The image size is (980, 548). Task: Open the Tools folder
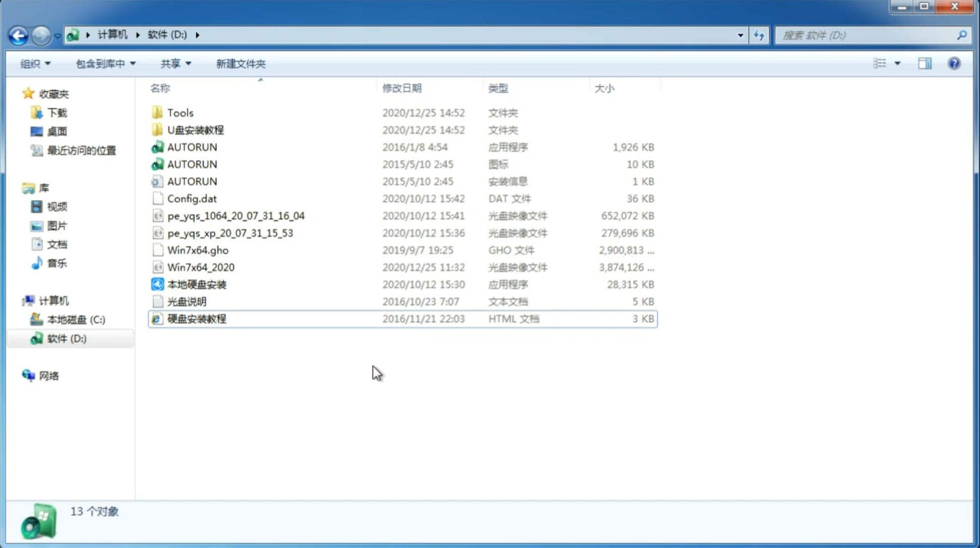tap(180, 112)
